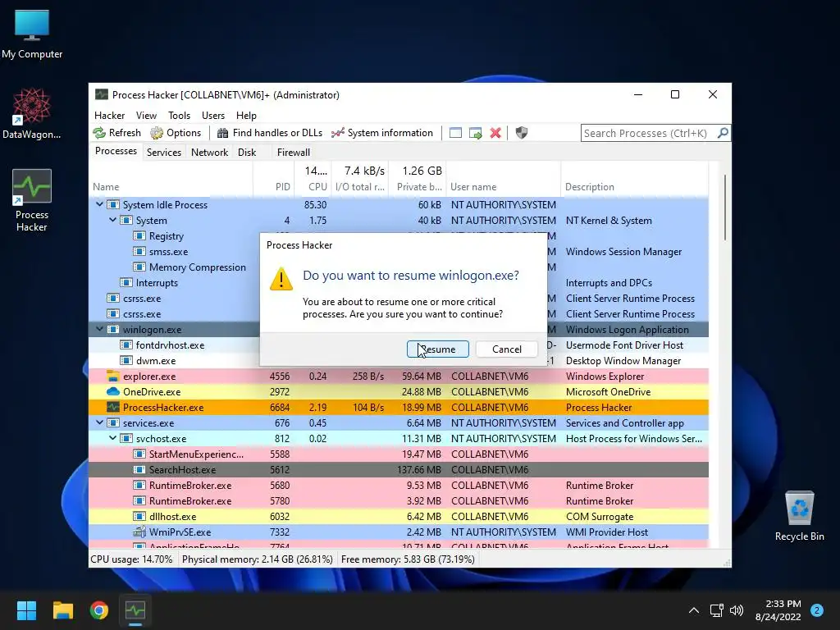Image resolution: width=840 pixels, height=630 pixels.
Task: Open the notifications badge
Action: [x=817, y=610]
